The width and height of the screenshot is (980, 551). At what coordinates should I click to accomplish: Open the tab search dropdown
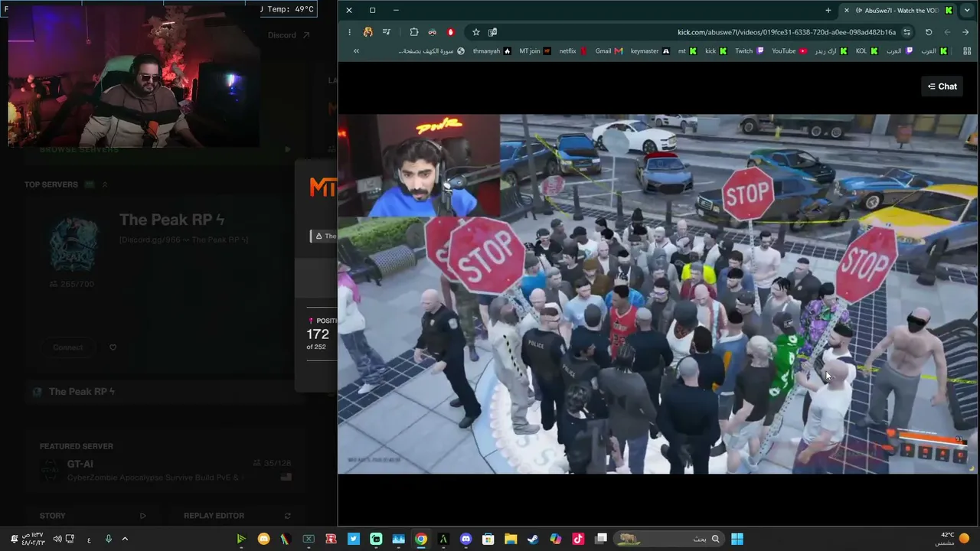[x=967, y=10]
